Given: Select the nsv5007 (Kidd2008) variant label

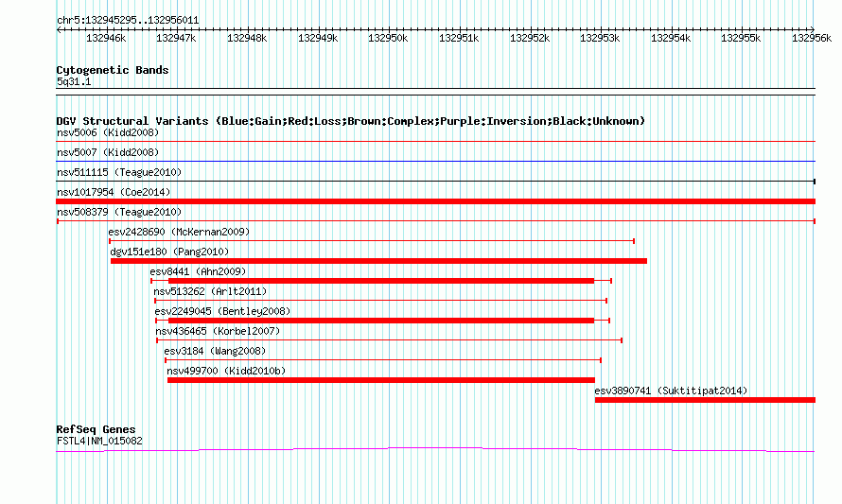Looking at the screenshot, I should pyautogui.click(x=108, y=152).
